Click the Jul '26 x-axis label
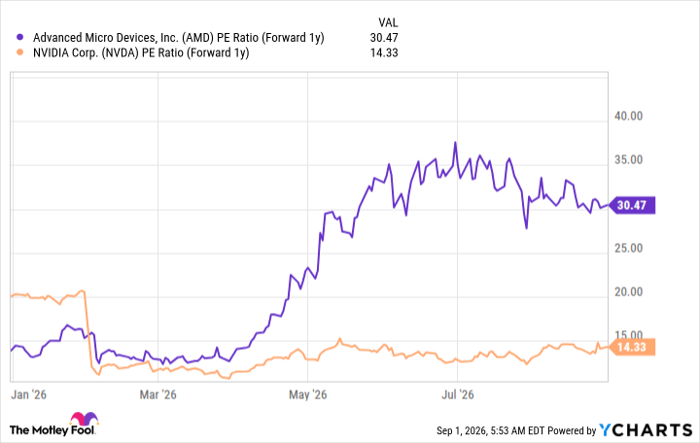This screenshot has height=443, width=700. pyautogui.click(x=458, y=395)
